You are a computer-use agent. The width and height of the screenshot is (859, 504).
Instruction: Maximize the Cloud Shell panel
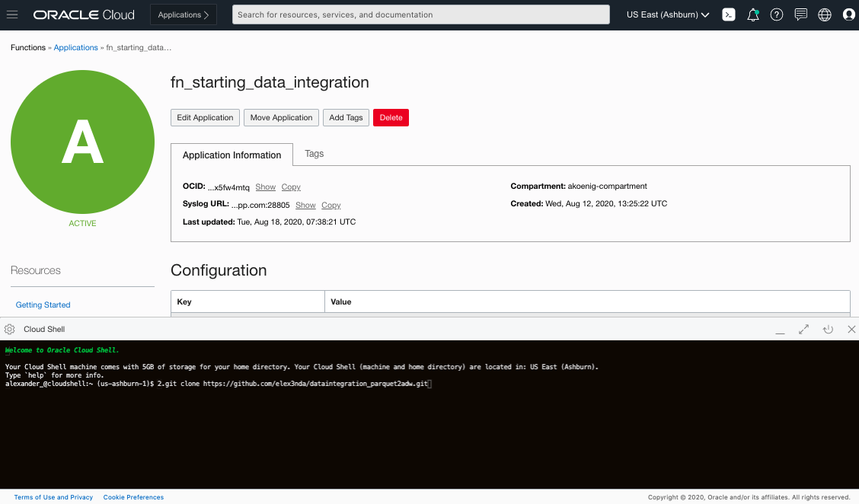[803, 329]
